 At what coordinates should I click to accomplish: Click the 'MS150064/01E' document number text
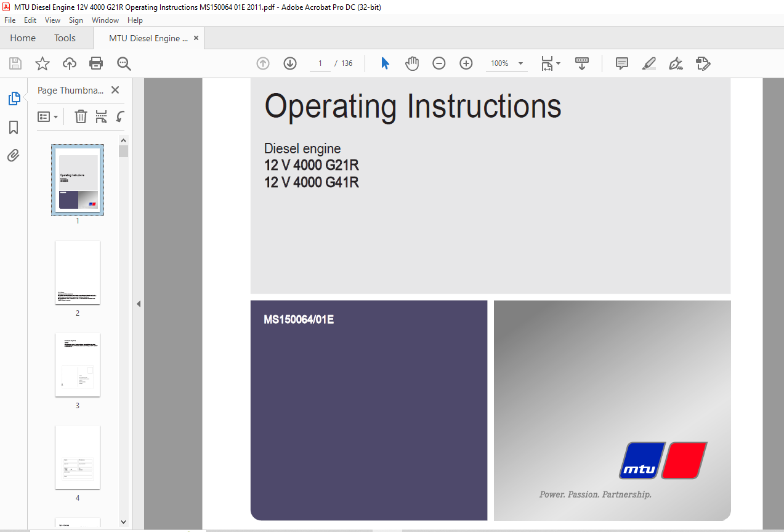point(299,320)
